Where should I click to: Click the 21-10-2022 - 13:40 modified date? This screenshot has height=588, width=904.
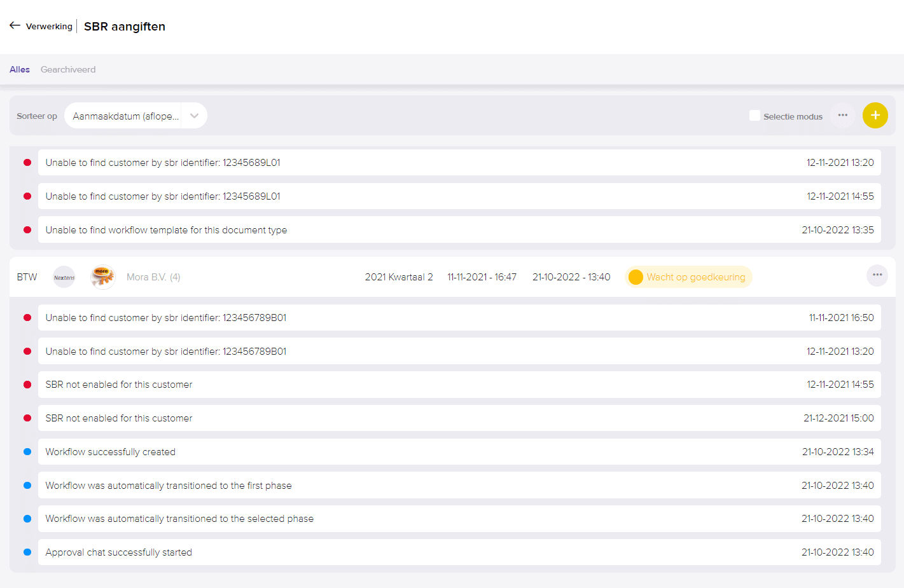(571, 277)
